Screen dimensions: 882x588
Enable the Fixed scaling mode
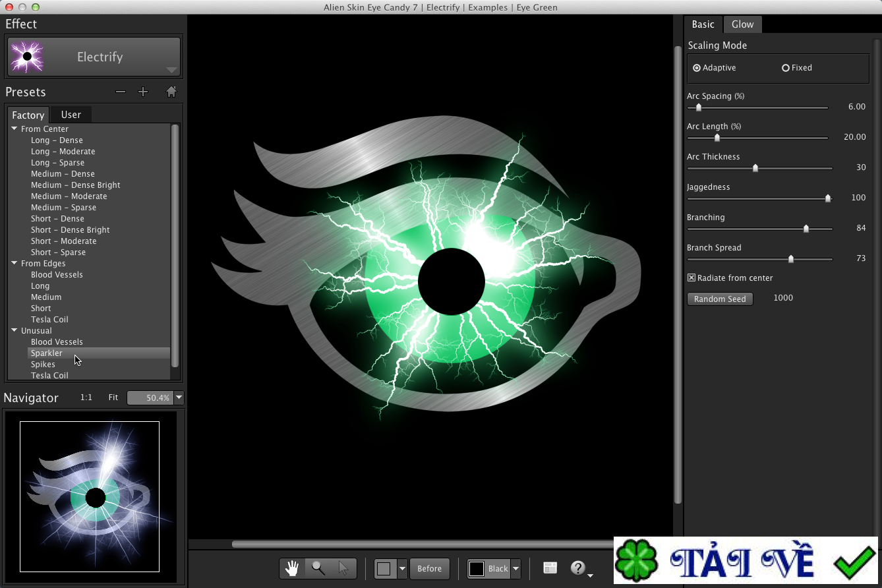point(786,67)
